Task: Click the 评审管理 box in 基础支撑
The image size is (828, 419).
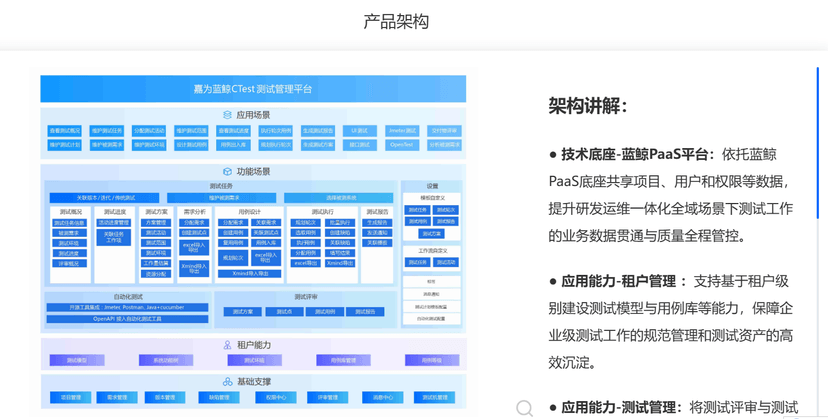Action: 327,397
